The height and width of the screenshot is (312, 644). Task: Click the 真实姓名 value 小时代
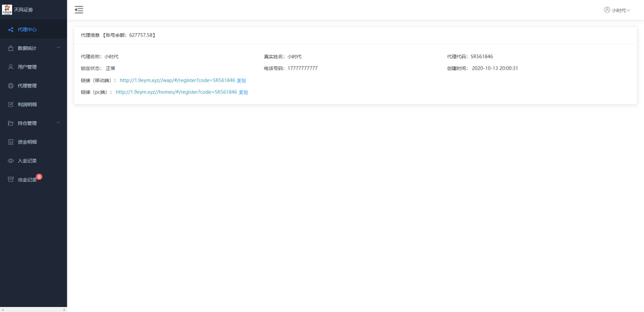click(295, 57)
